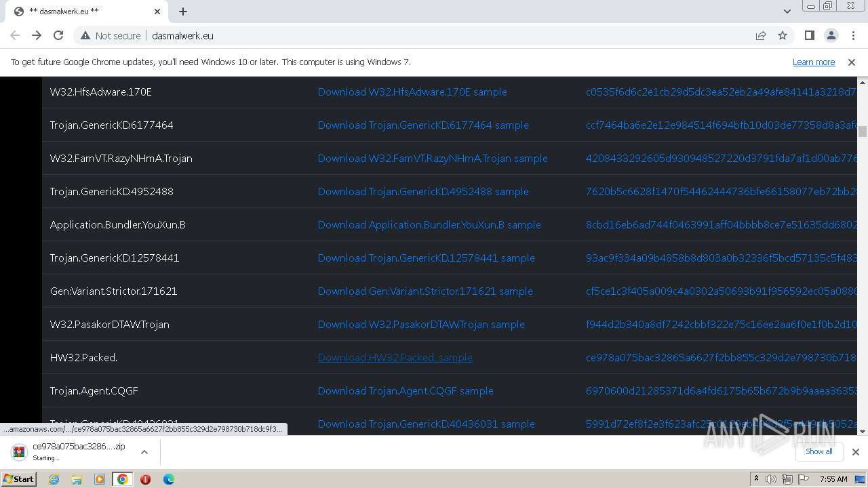Screen dimensions: 868x488
Task: Open the Action Center flag icon
Action: coord(804,479)
